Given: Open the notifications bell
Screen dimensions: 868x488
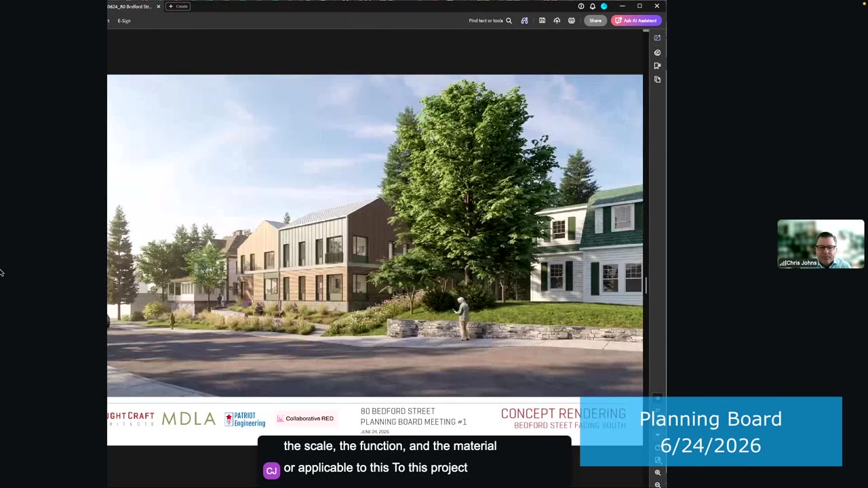Looking at the screenshot, I should coord(592,6).
